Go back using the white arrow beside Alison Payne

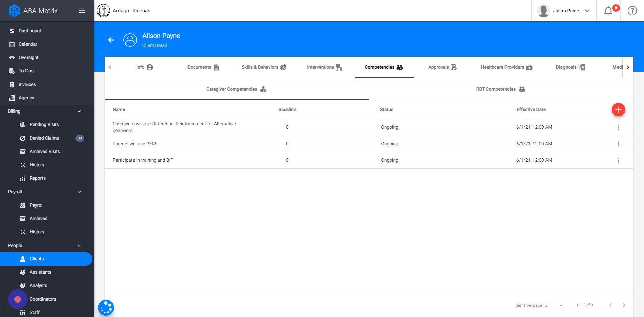111,40
